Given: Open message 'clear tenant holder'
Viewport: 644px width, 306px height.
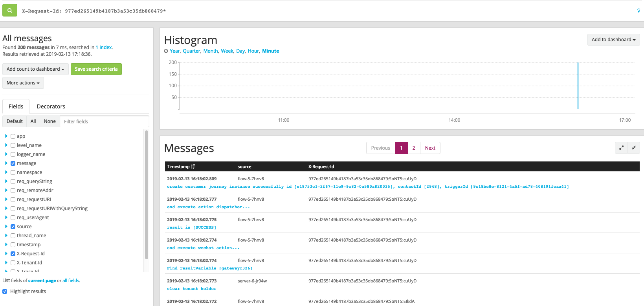Looking at the screenshot, I should pyautogui.click(x=192, y=289).
